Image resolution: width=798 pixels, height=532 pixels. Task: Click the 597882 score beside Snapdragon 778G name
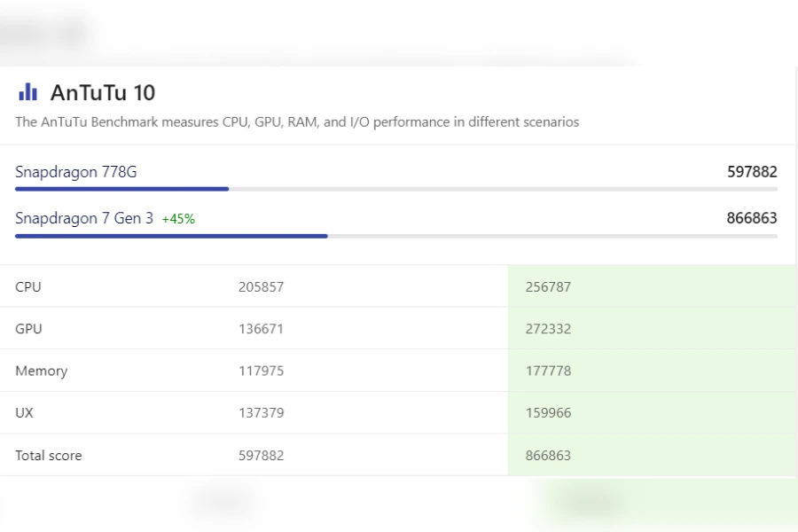point(751,172)
